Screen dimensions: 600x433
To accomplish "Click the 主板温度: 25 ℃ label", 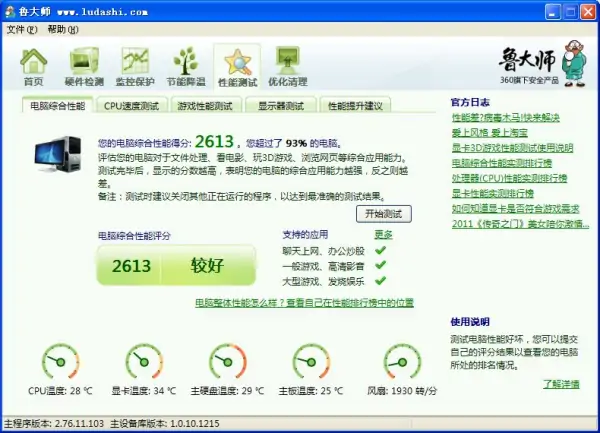I will coord(311,391).
